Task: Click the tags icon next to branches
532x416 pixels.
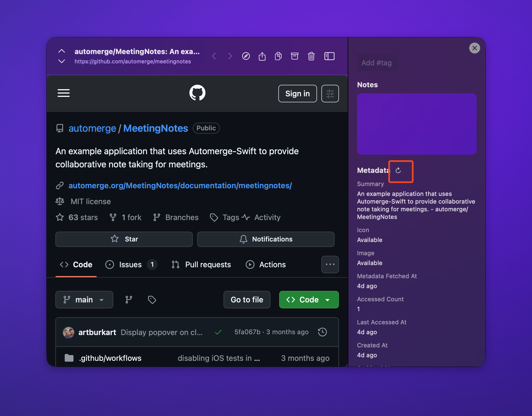Action: [x=152, y=300]
